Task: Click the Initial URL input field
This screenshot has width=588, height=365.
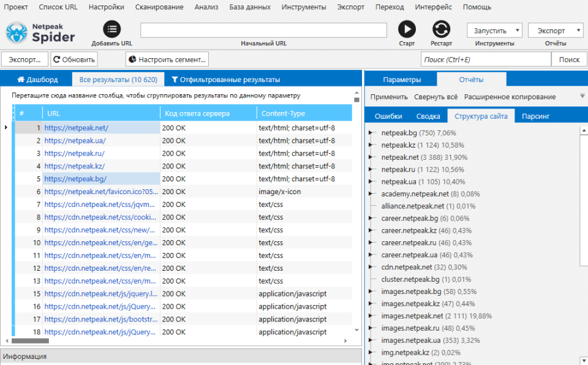Action: [263, 31]
